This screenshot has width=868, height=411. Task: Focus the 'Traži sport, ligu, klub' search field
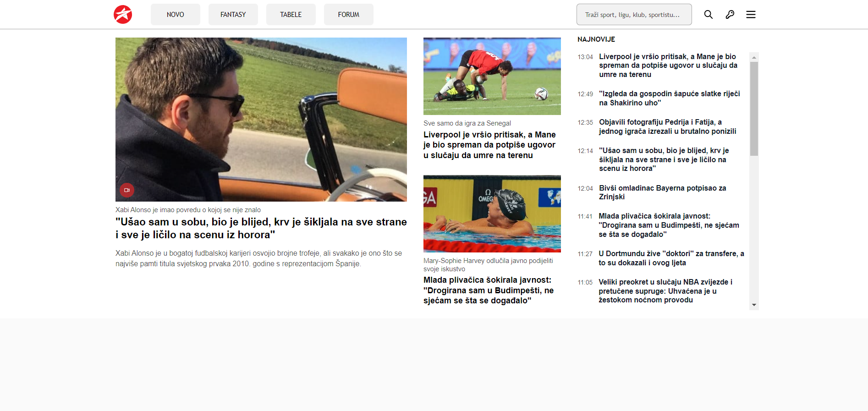(634, 15)
